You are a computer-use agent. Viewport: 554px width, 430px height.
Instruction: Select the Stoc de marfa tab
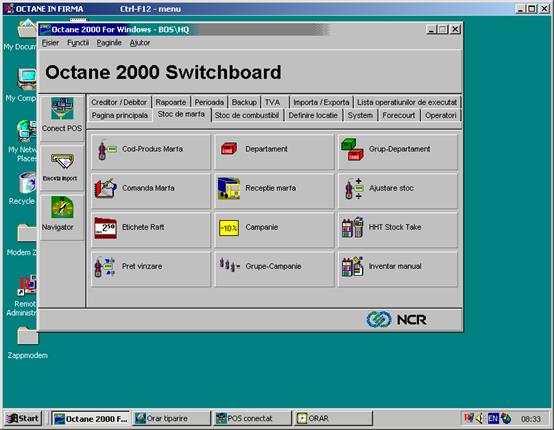[x=182, y=114]
